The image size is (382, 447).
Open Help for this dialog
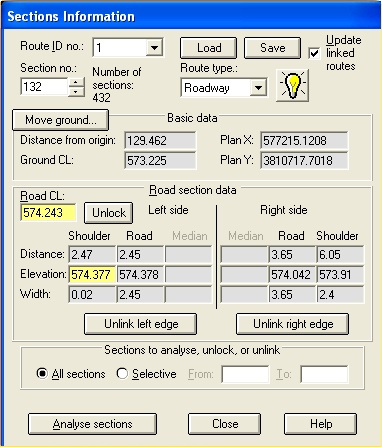tap(321, 424)
